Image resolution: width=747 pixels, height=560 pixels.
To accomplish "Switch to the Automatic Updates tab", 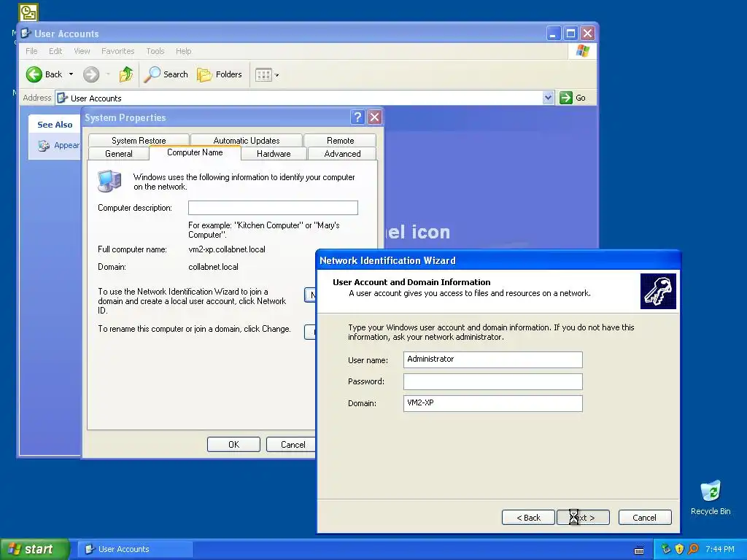I will (x=247, y=141).
